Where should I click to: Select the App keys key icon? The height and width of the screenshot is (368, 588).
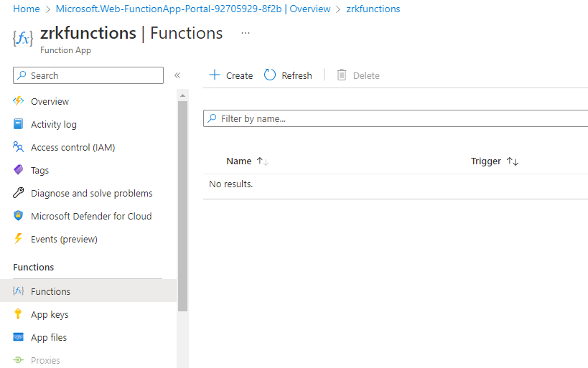pyautogui.click(x=19, y=314)
